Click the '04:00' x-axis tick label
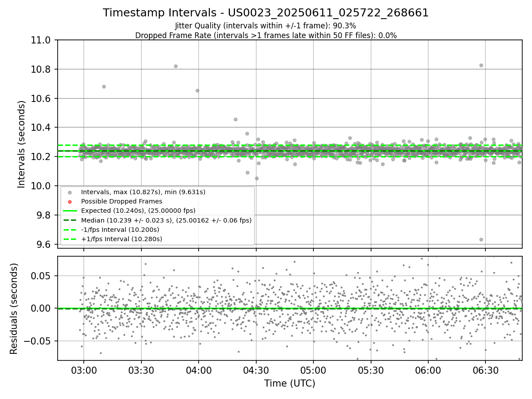532x399 pixels. click(199, 370)
